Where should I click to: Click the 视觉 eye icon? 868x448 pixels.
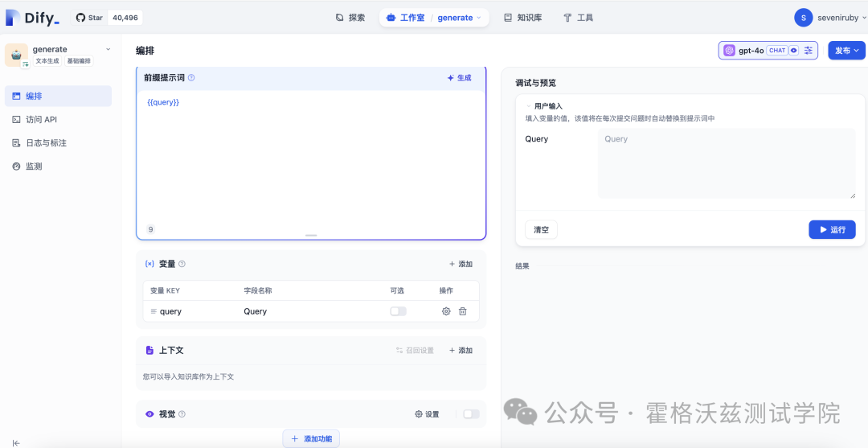click(x=149, y=414)
